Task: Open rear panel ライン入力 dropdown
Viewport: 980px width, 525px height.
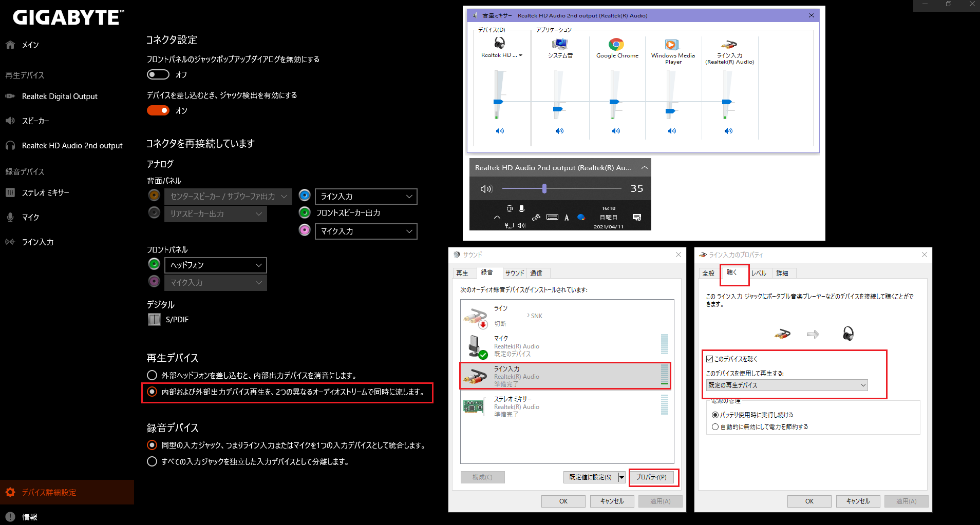Action: coord(366,196)
